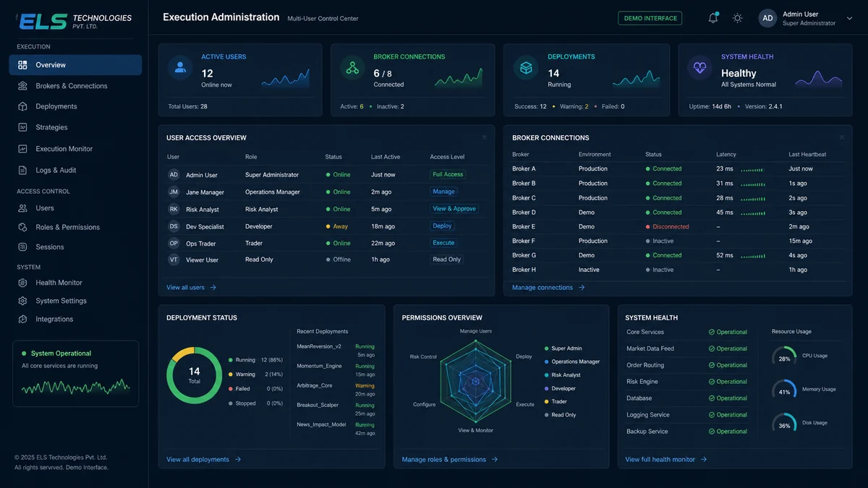Click the Users icon in sidebar
This screenshot has height=488, width=868.
(22, 208)
